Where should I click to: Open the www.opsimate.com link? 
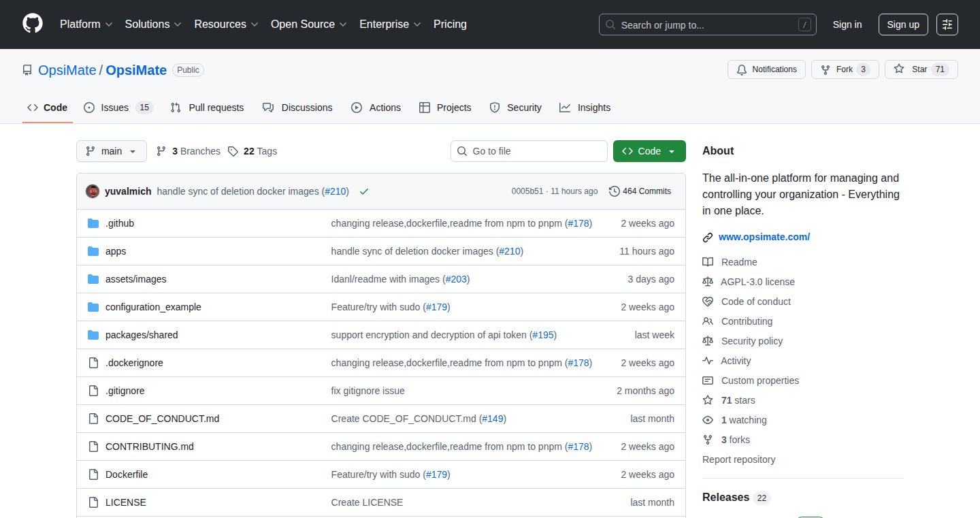tap(764, 238)
